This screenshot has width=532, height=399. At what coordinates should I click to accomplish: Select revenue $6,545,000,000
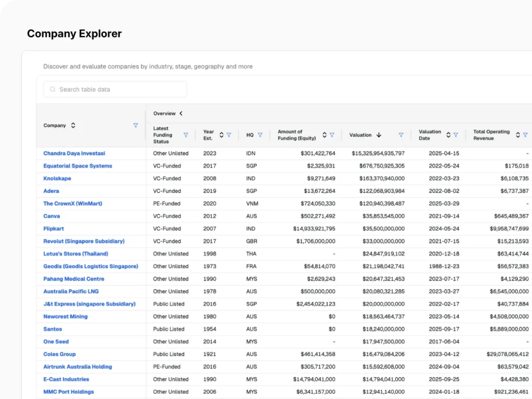(x=509, y=291)
